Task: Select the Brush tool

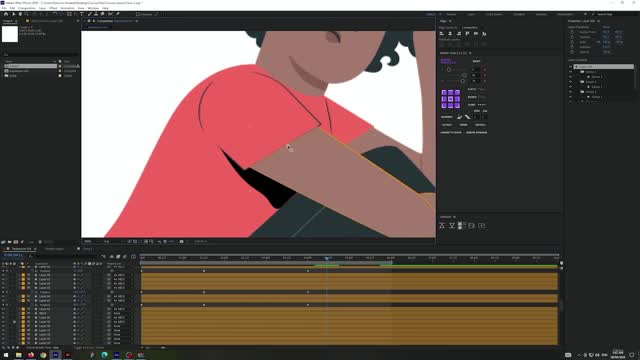Action: point(89,14)
